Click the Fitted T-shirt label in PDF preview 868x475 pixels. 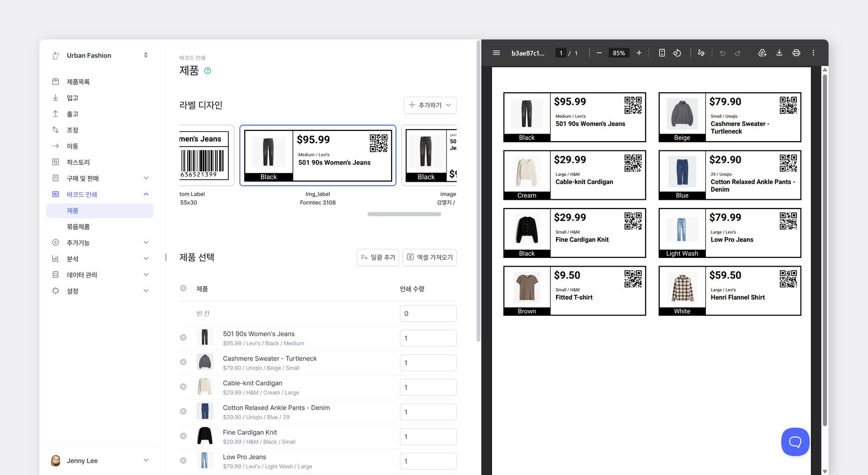click(x=575, y=290)
